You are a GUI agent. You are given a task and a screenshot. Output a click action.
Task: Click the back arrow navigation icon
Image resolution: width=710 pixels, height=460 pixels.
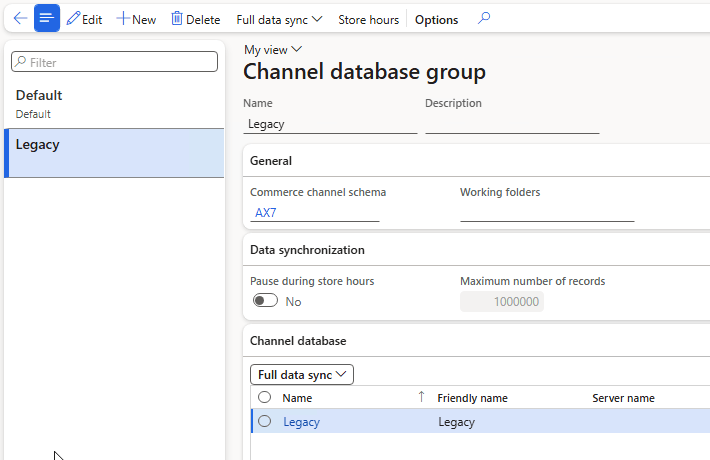(x=19, y=19)
